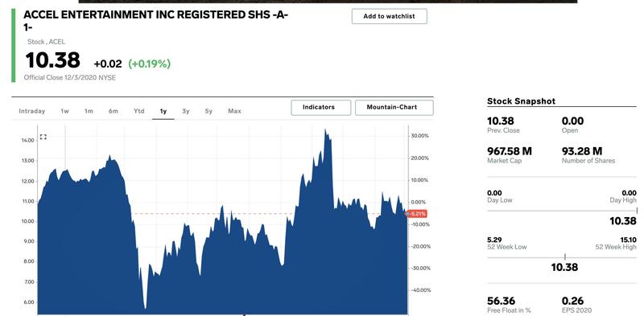Click the 967.58 M Market Cap value
The height and width of the screenshot is (316, 644).
(x=510, y=151)
